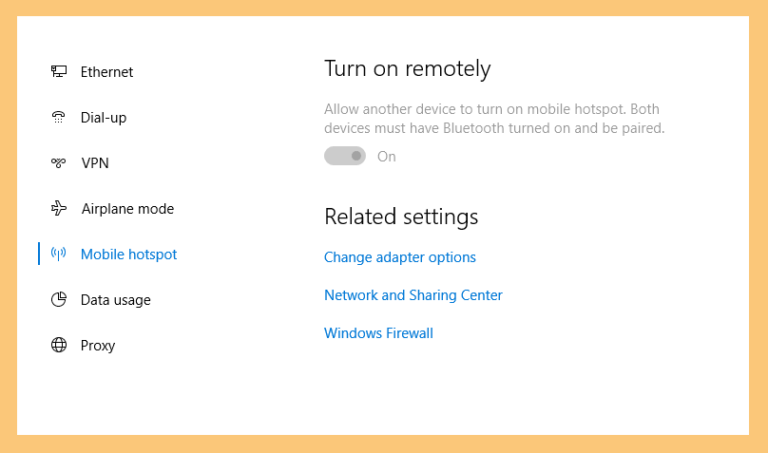Click the Proxy globe icon
This screenshot has height=453, width=768.
coord(59,345)
